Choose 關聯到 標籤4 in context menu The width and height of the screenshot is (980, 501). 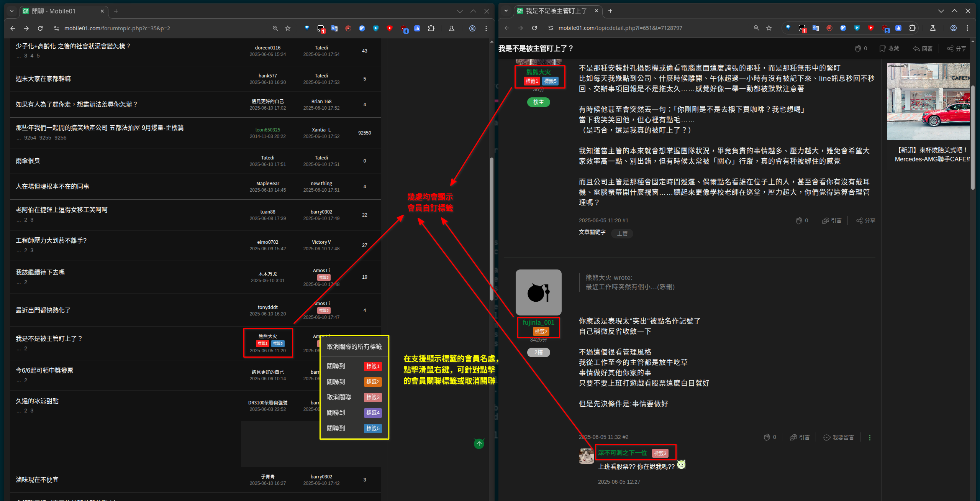354,413
